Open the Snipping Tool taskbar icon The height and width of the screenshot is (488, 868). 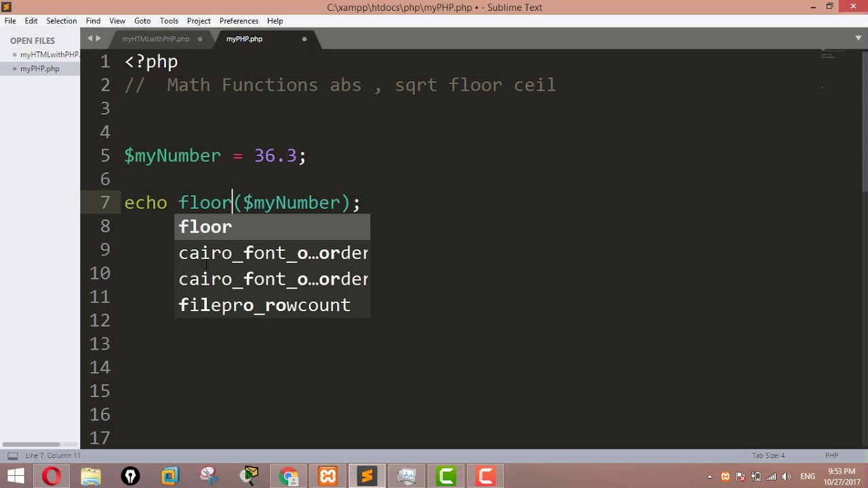coord(210,476)
